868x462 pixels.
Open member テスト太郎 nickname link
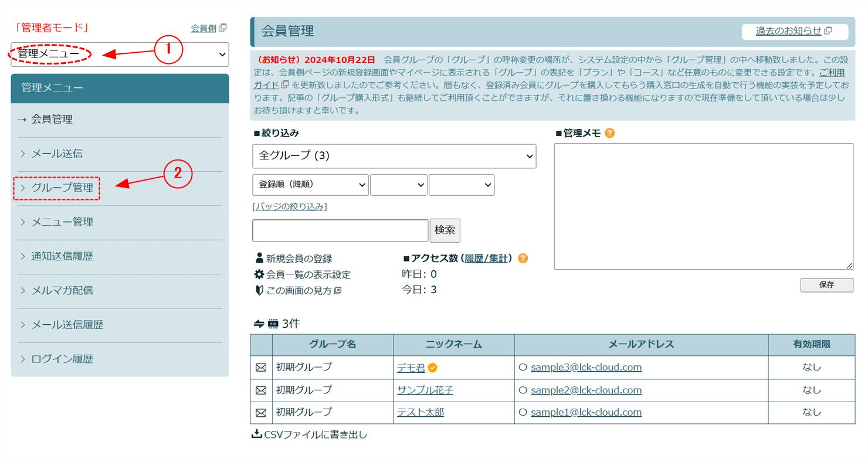(420, 412)
